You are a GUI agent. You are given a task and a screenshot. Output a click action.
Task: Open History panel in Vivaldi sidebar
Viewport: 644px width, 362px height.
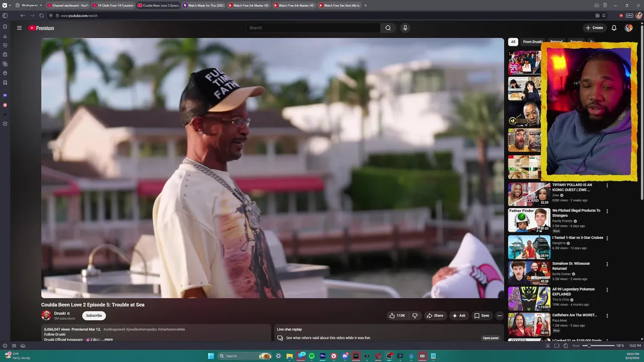[5, 45]
